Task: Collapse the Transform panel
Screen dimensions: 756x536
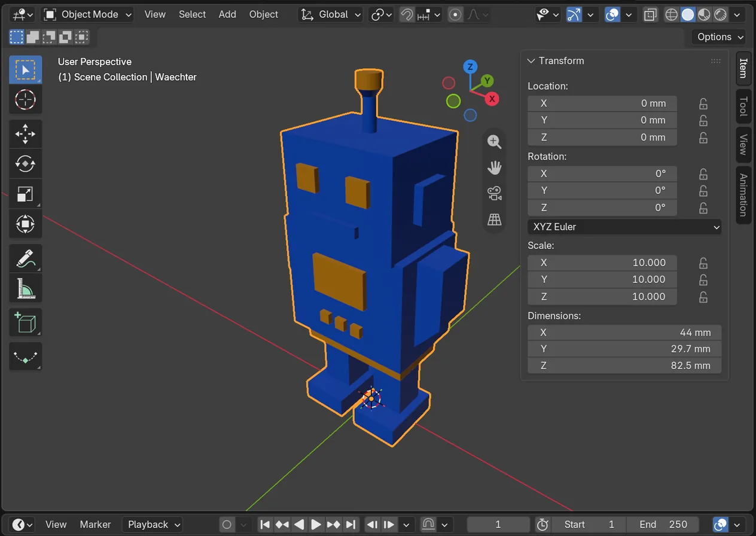Action: [531, 61]
